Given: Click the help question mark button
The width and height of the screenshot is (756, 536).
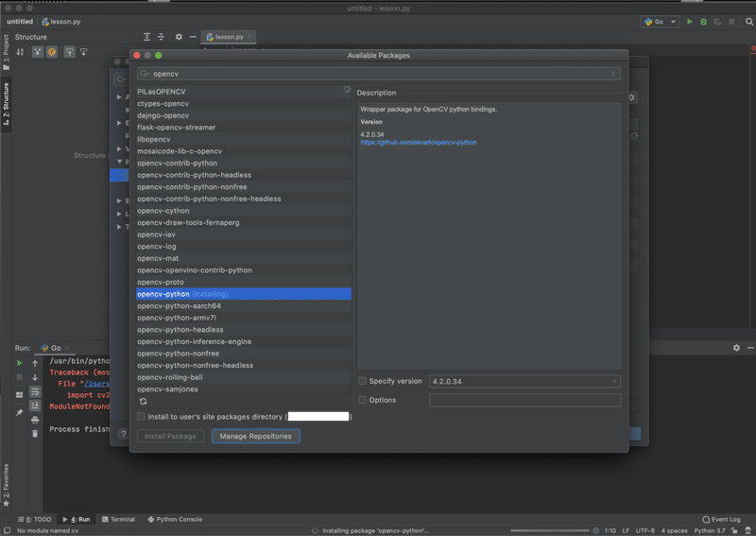Looking at the screenshot, I should pyautogui.click(x=124, y=434).
